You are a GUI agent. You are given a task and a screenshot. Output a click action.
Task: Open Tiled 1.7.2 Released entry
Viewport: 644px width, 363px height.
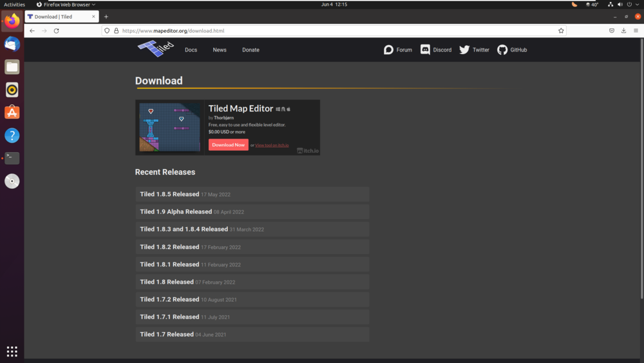point(252,300)
